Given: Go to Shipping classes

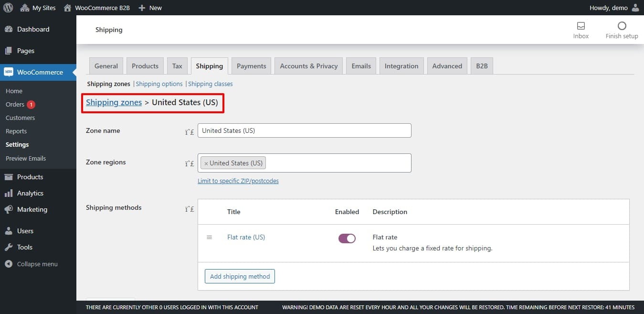Looking at the screenshot, I should (x=211, y=84).
